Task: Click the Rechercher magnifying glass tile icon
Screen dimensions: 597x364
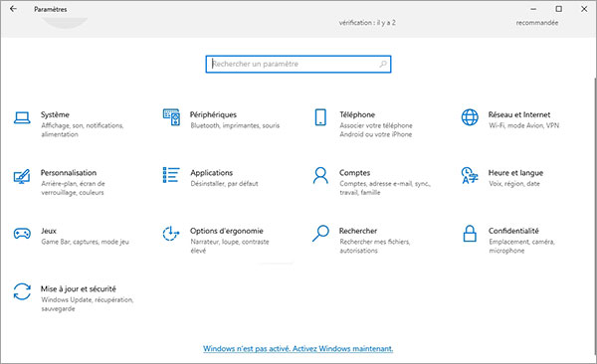Action: 320,234
